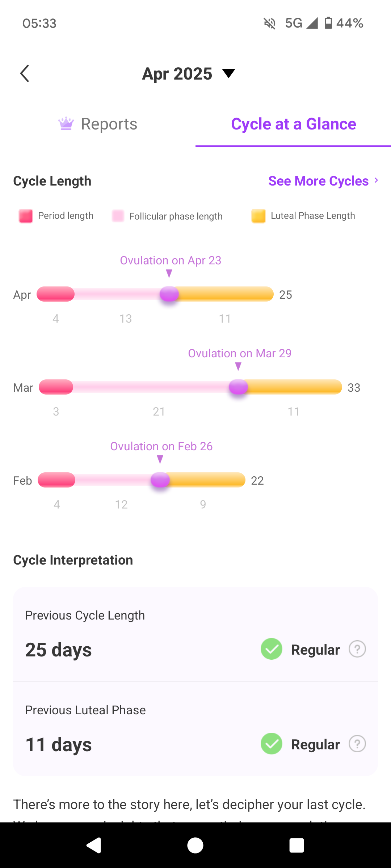391x868 pixels.
Task: Tap chevron next to See More Cycles
Action: (377, 180)
